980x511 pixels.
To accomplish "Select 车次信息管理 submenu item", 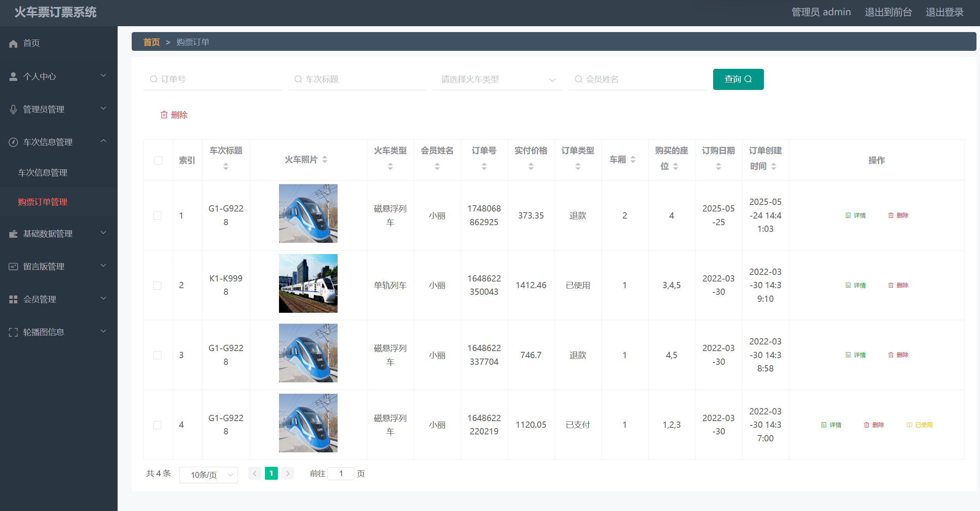I will pyautogui.click(x=43, y=172).
